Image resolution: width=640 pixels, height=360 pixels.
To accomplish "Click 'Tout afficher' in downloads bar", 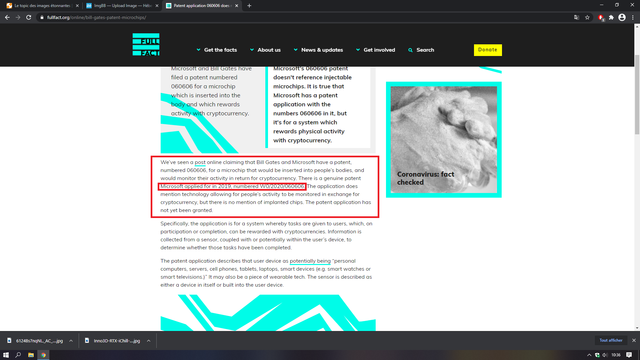I will point(611,340).
